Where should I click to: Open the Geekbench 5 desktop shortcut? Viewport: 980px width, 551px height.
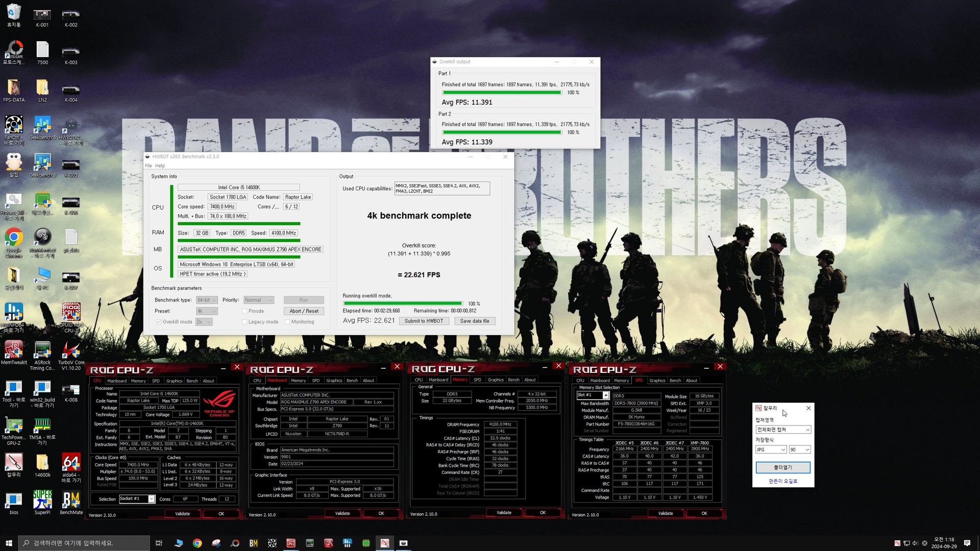[x=42, y=128]
